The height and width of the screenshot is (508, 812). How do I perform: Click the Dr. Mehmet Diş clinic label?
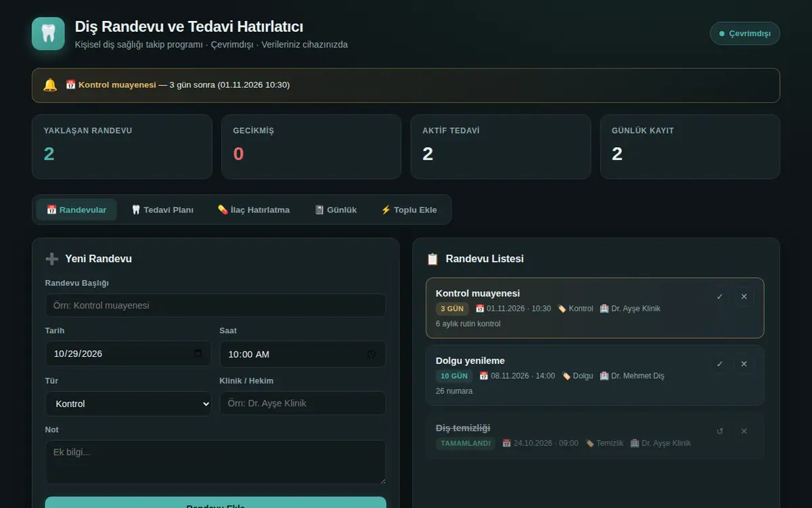tap(632, 376)
